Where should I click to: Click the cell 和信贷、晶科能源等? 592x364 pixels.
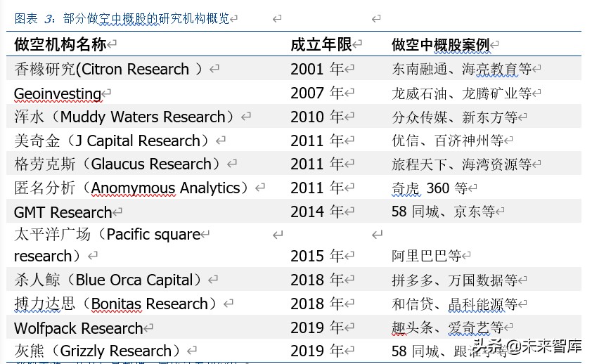tap(455, 304)
